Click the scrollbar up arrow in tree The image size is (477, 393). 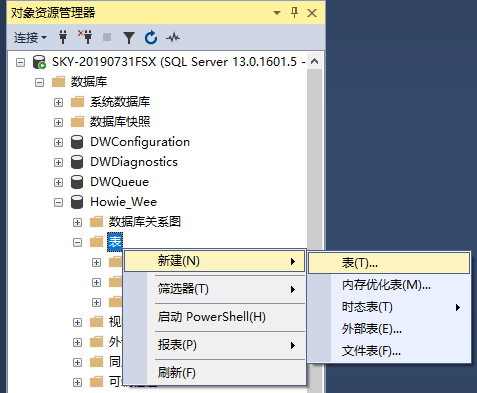(x=314, y=61)
